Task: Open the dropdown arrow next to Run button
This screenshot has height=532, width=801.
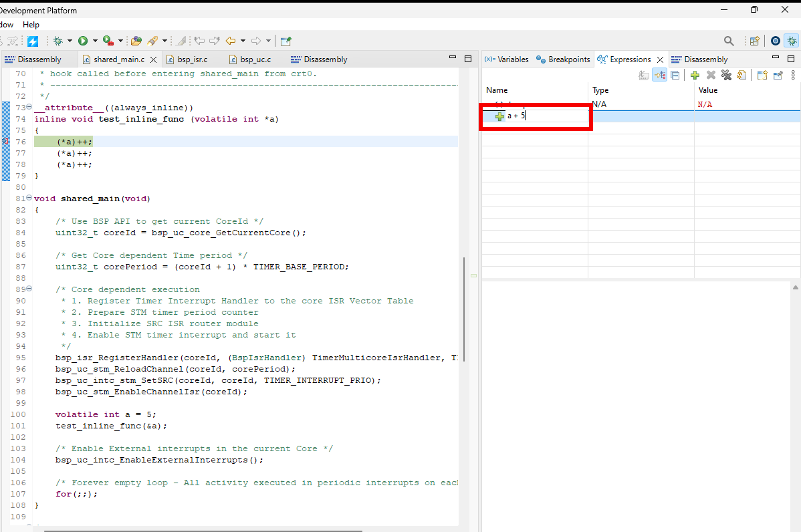Action: (x=94, y=41)
